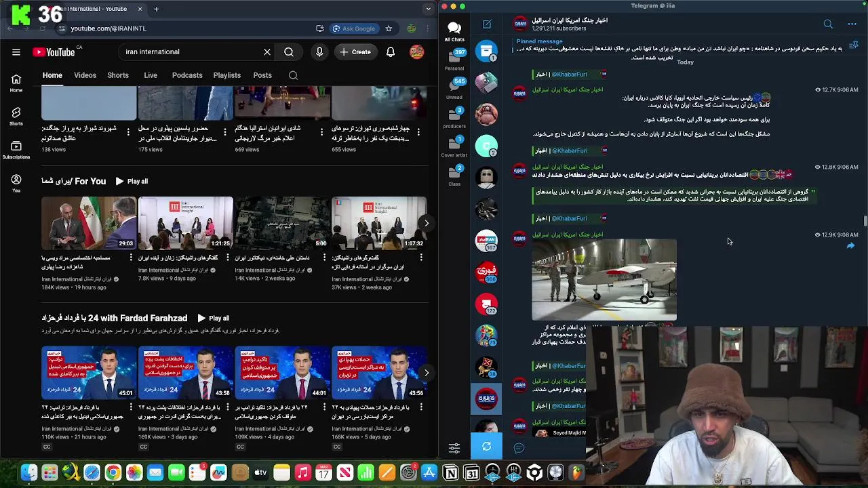Forward the drone photo message with share arrow
Viewport: 868px width, 488px height.
(x=850, y=246)
